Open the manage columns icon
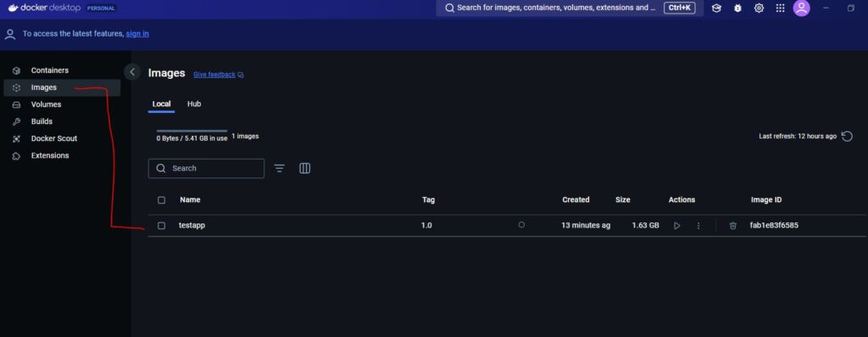The width and height of the screenshot is (868, 337). [x=305, y=168]
